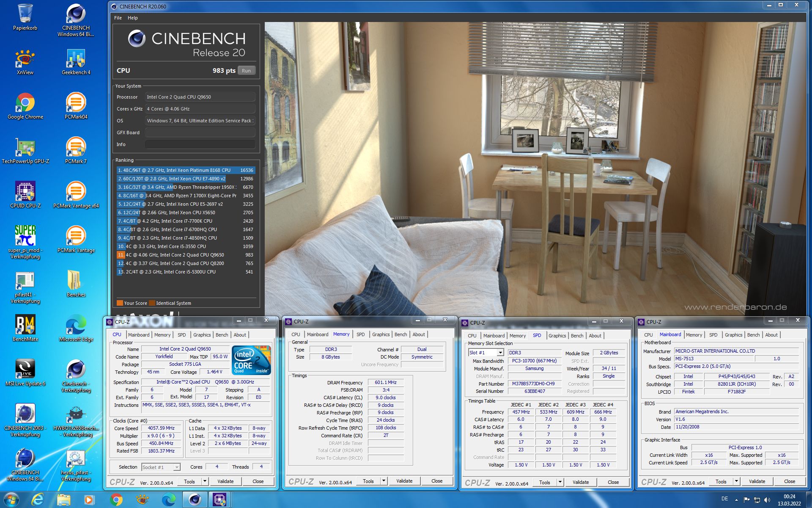Open the PCMark04 desktop shortcut

pyautogui.click(x=76, y=106)
